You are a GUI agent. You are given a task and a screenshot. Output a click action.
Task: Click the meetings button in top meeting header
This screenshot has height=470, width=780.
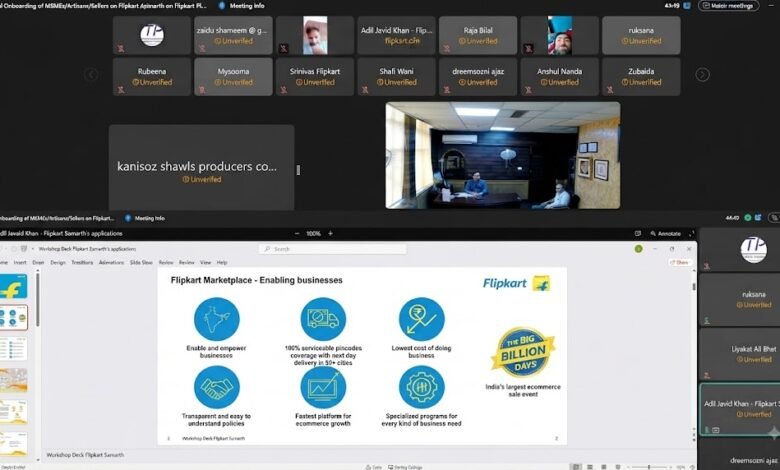729,6
